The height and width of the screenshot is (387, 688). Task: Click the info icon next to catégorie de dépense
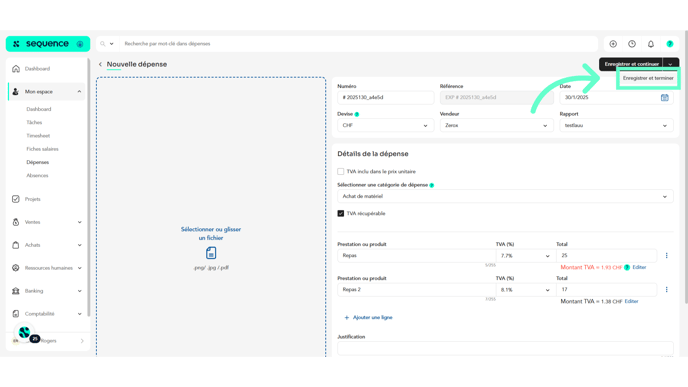pyautogui.click(x=432, y=185)
